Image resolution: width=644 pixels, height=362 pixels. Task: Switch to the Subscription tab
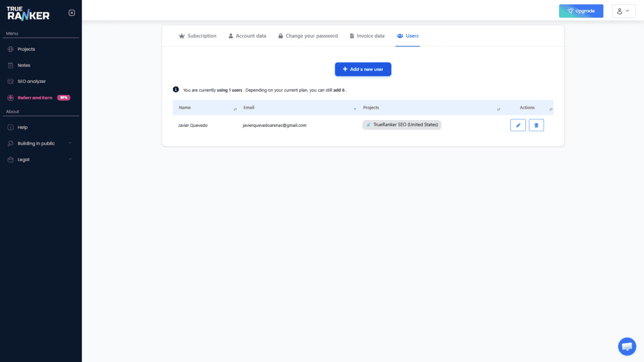pyautogui.click(x=197, y=36)
